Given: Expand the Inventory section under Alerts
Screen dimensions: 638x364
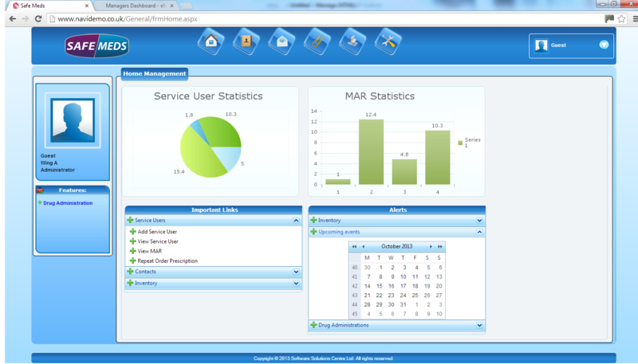Looking at the screenshot, I should click(x=479, y=221).
